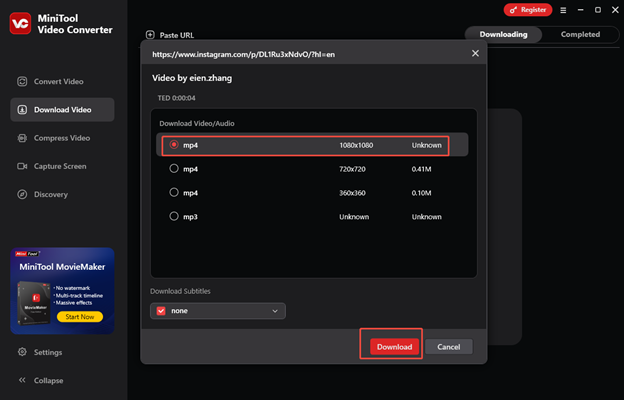Viewport: 624px width, 400px height.
Task: Click the Paste URL plus icon
Action: coord(150,35)
